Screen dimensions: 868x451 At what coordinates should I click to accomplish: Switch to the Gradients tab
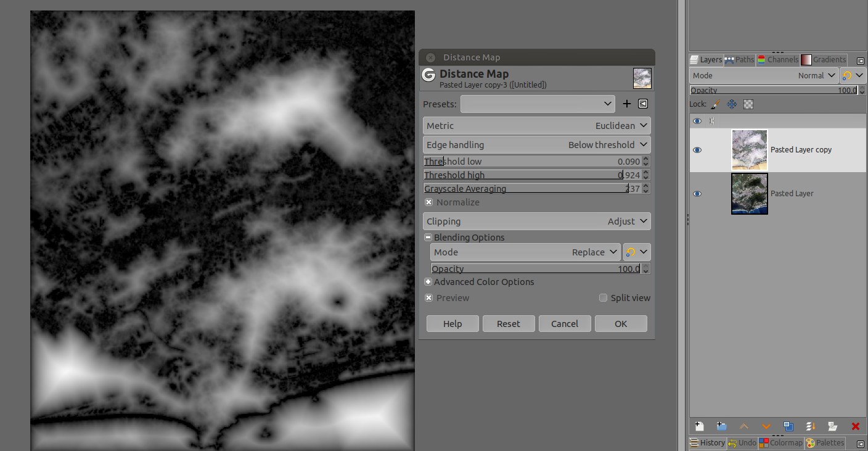pyautogui.click(x=824, y=60)
